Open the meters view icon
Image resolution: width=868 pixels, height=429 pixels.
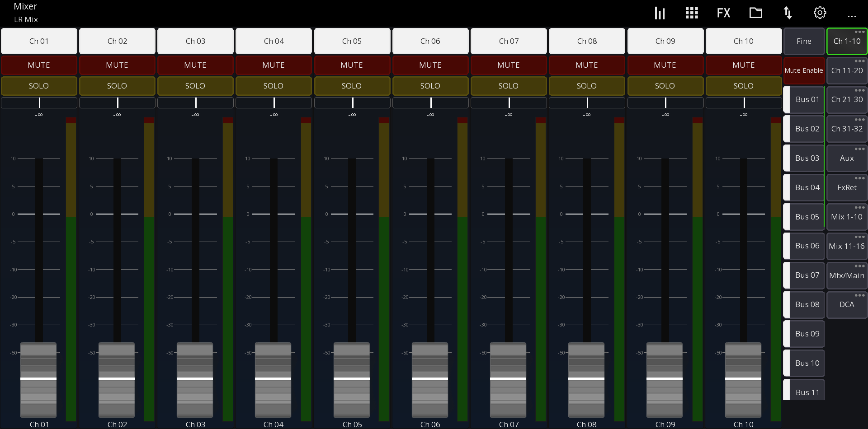point(659,13)
